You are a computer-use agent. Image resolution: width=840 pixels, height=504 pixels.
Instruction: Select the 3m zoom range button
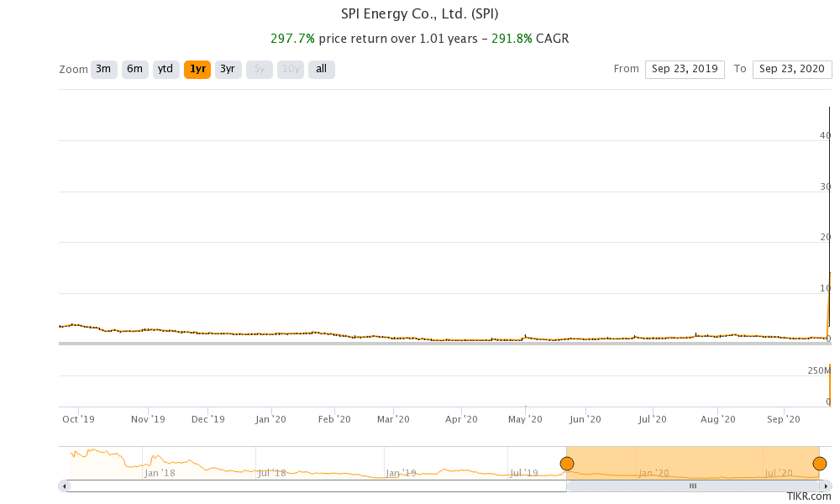103,69
